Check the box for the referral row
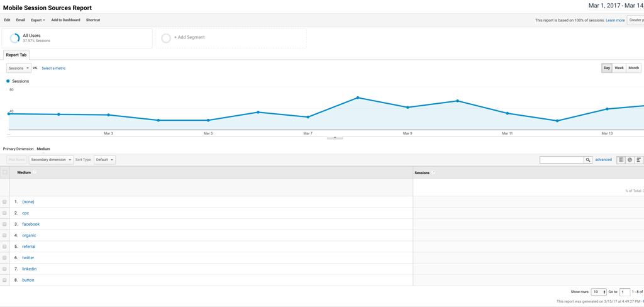644x307 pixels. 4,247
